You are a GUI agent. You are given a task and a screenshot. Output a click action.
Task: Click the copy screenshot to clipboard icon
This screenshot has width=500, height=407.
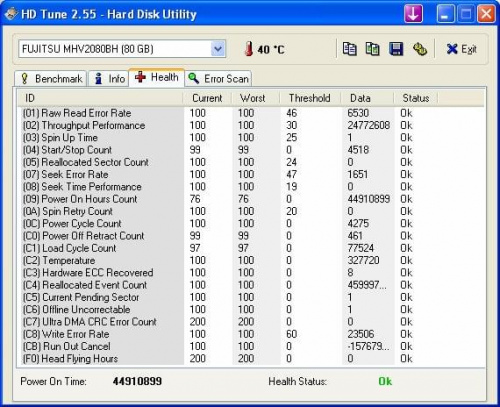tap(372, 49)
